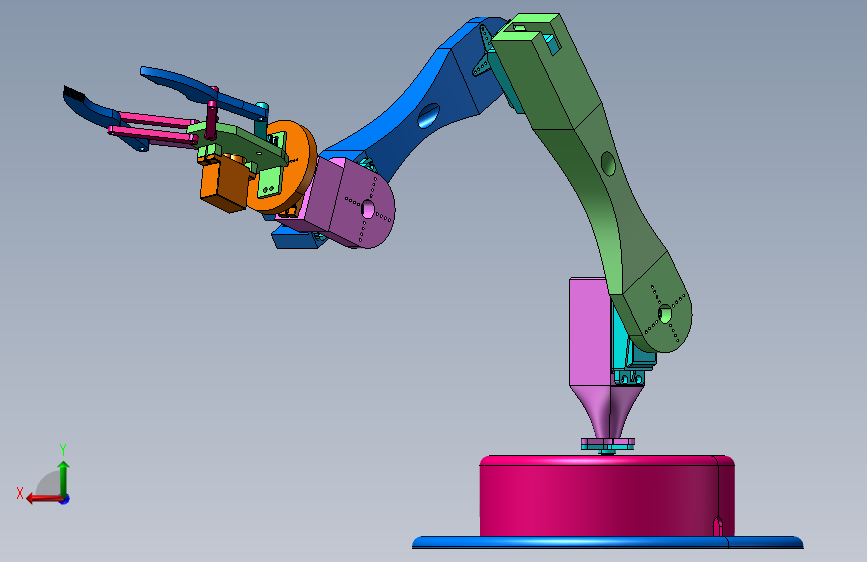Screen dimensions: 867x562
Task: Select the oval hole in green arm
Action: (x=608, y=164)
